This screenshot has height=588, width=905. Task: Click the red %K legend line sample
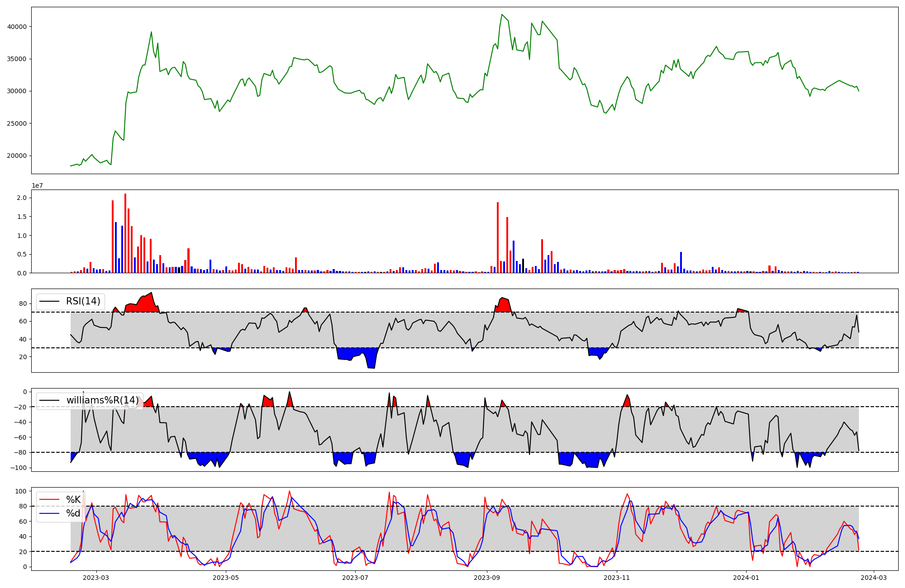(50, 500)
